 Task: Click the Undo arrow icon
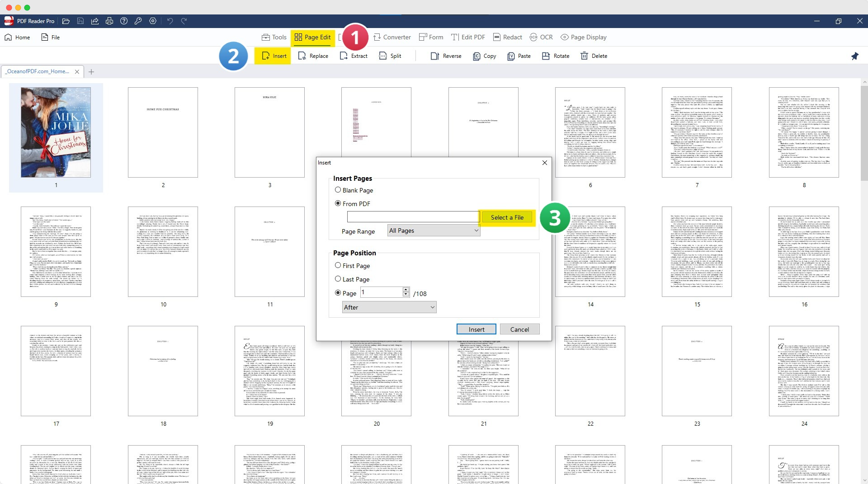pyautogui.click(x=170, y=21)
